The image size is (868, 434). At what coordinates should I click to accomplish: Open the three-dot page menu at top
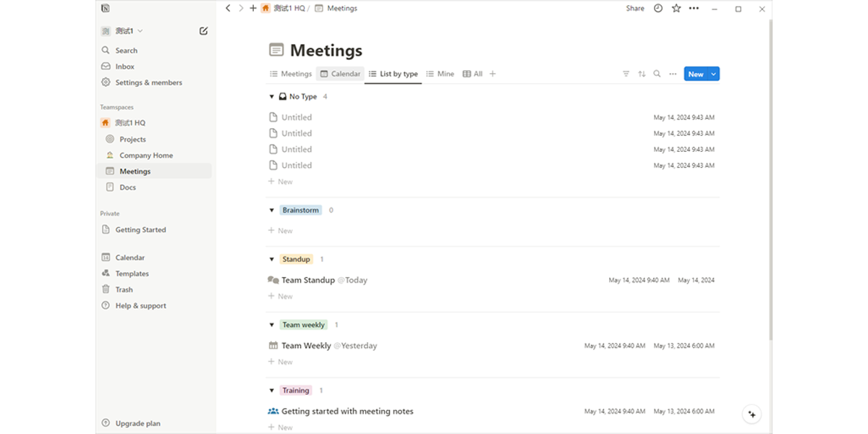[x=694, y=9]
